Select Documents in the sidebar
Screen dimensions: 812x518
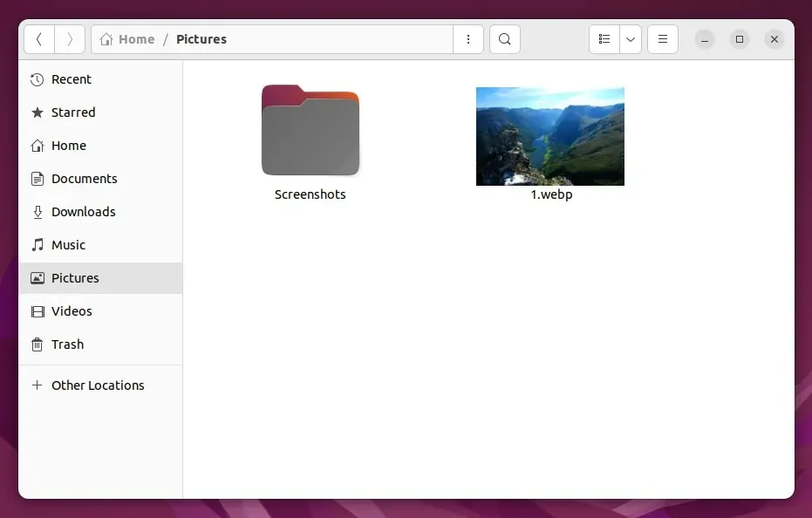click(84, 179)
